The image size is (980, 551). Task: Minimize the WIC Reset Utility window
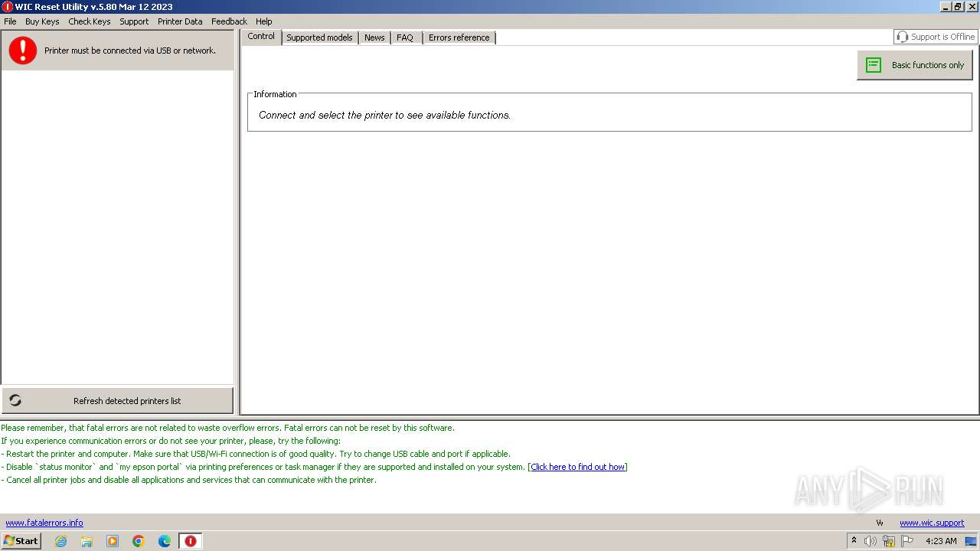[x=946, y=7]
